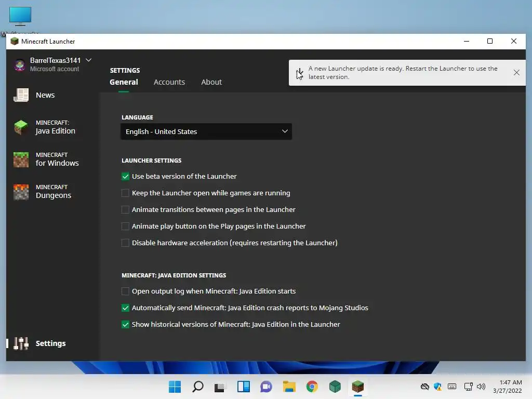Switch to the General settings tab
The height and width of the screenshot is (399, 532).
124,82
